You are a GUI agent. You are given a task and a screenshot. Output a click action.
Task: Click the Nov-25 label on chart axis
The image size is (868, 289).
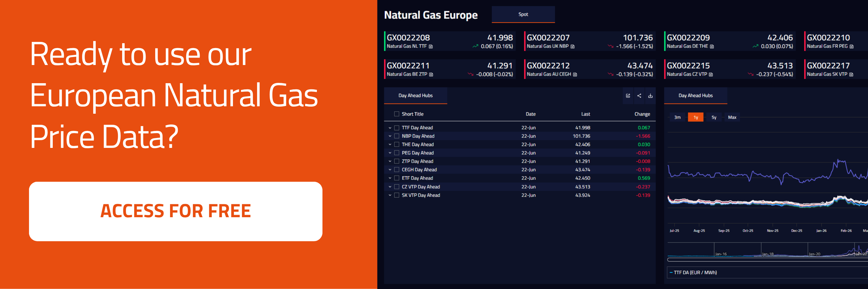click(x=772, y=231)
